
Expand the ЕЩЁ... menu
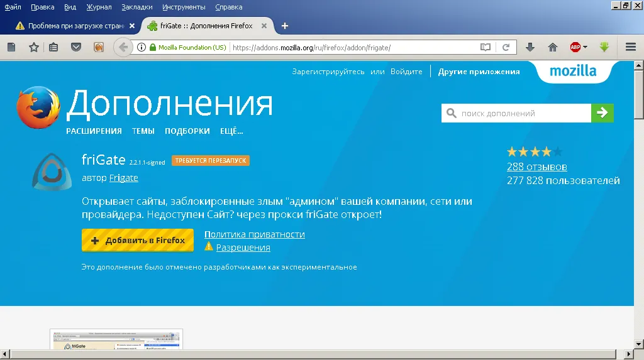(x=231, y=131)
